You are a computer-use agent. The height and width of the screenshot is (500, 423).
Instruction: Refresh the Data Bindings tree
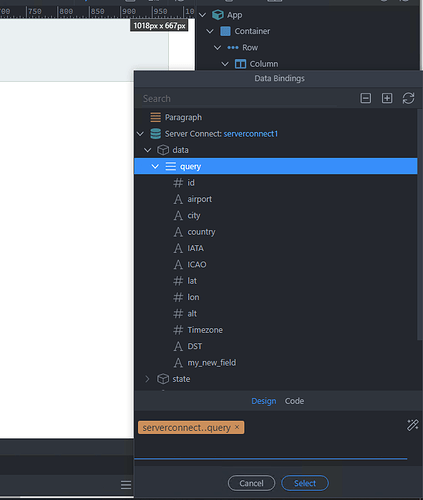pos(408,98)
